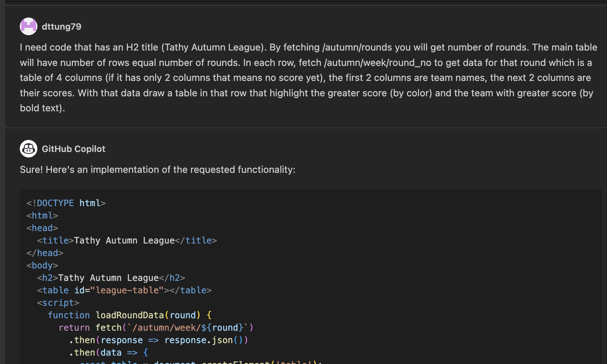Click the response.json() then line
Viewport: 607px width, 364px height.
(x=158, y=340)
